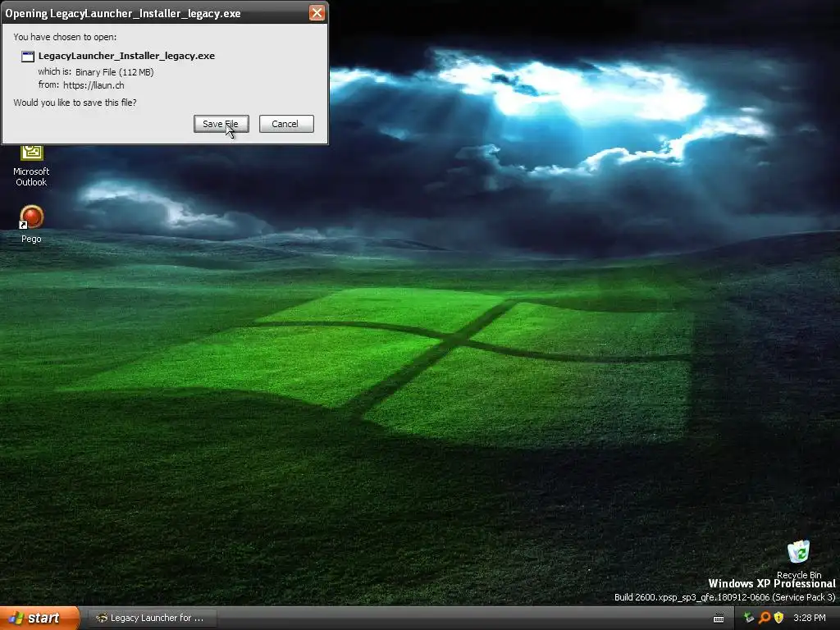Image resolution: width=840 pixels, height=630 pixels.
Task: Click the 3:28 PM system clock
Action: [809, 618]
